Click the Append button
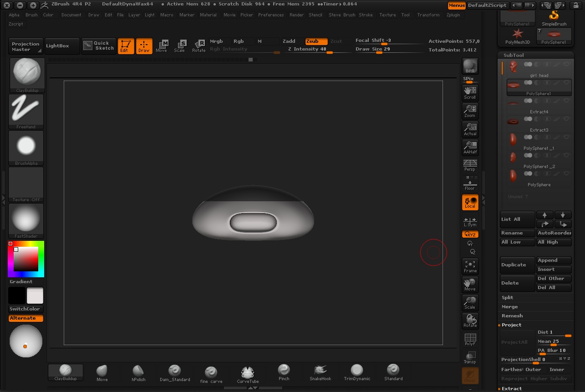This screenshot has height=392, width=585. coord(554,260)
